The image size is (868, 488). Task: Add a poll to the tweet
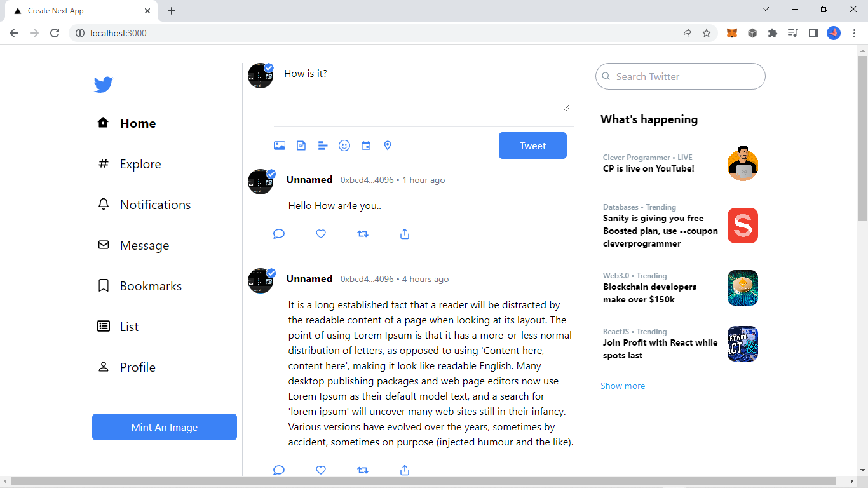(323, 146)
